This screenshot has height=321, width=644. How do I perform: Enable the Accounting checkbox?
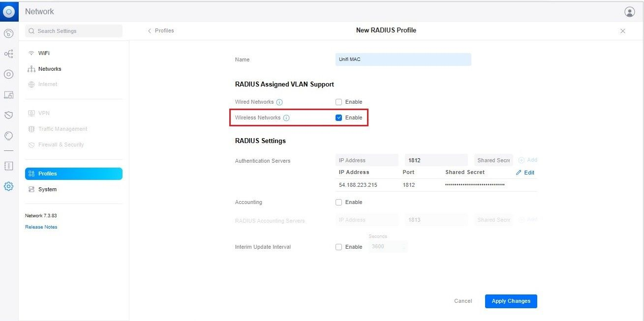pos(338,203)
